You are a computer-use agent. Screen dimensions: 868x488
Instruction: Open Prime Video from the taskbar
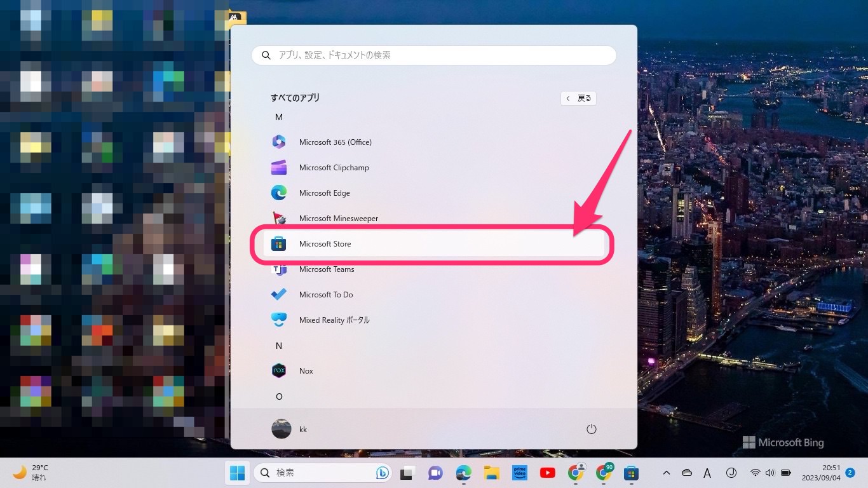tap(519, 473)
